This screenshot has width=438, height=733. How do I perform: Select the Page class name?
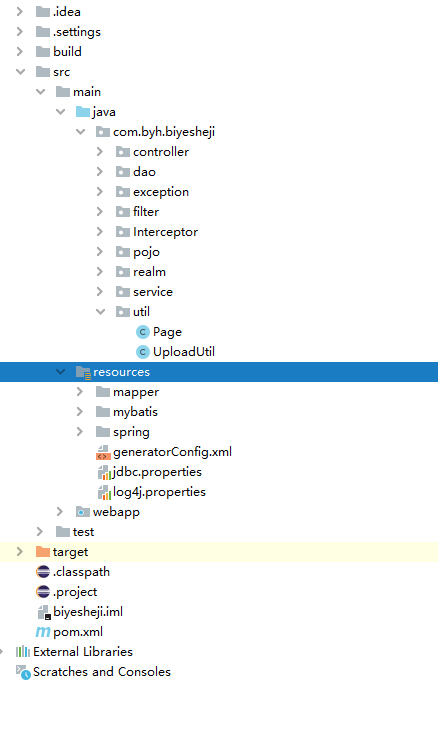click(x=167, y=332)
